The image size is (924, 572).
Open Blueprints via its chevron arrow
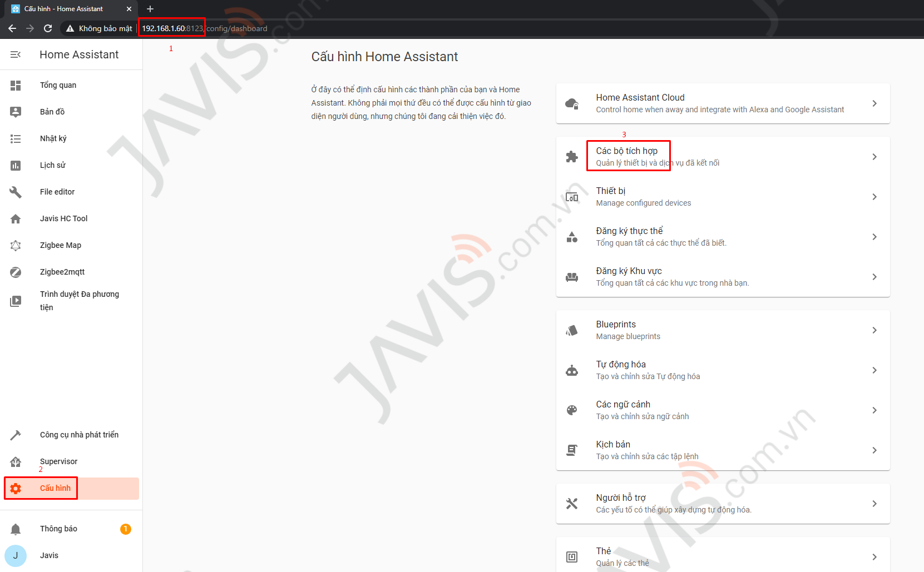pos(874,330)
